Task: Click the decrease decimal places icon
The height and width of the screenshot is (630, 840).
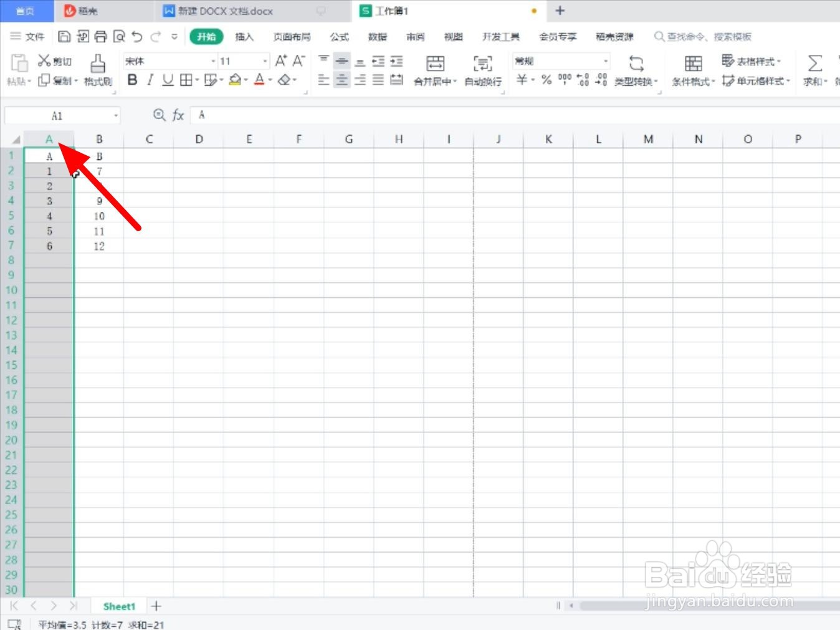Action: click(601, 79)
